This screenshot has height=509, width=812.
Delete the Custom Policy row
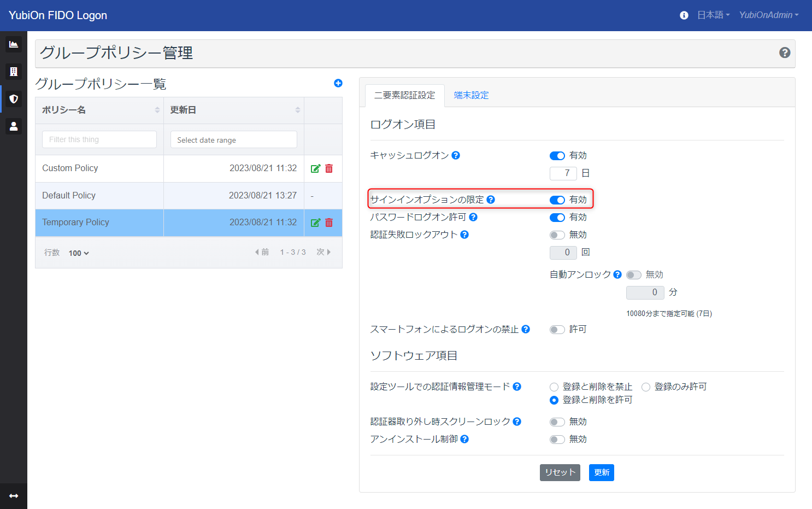click(x=329, y=168)
